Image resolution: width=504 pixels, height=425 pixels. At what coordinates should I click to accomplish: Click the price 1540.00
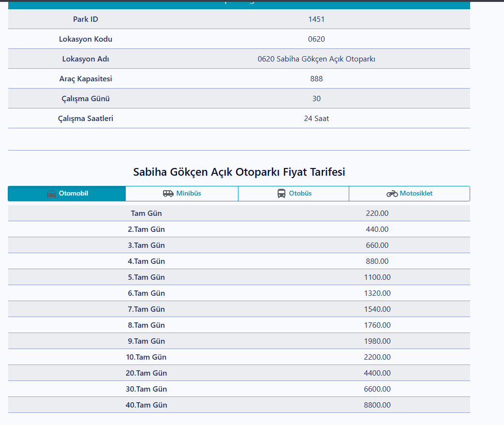click(377, 309)
